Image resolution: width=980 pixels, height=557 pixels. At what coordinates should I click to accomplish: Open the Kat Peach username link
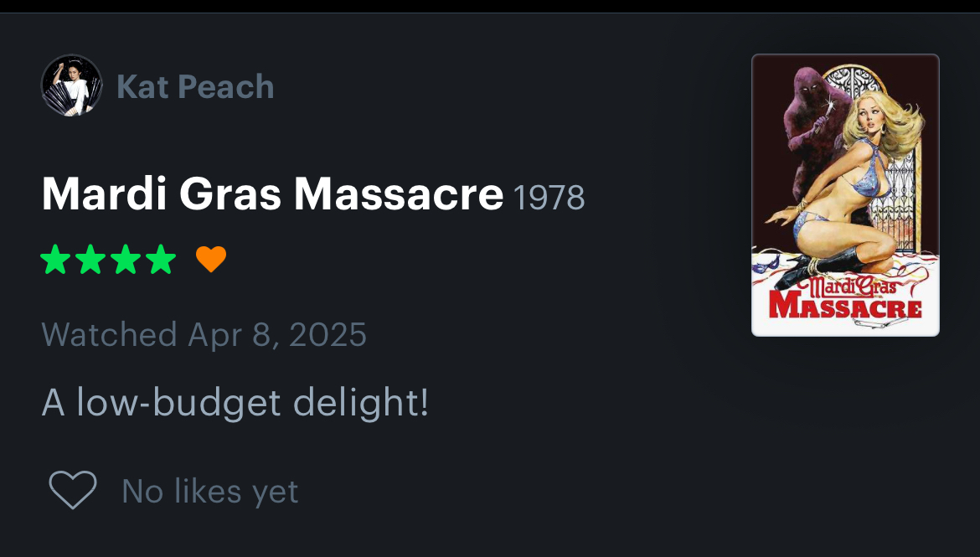(x=195, y=86)
